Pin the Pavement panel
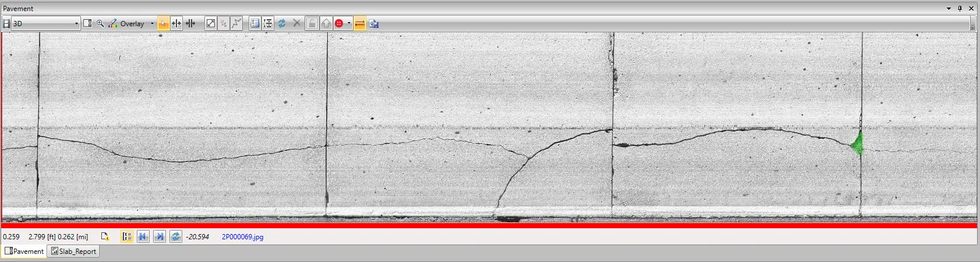 960,9
